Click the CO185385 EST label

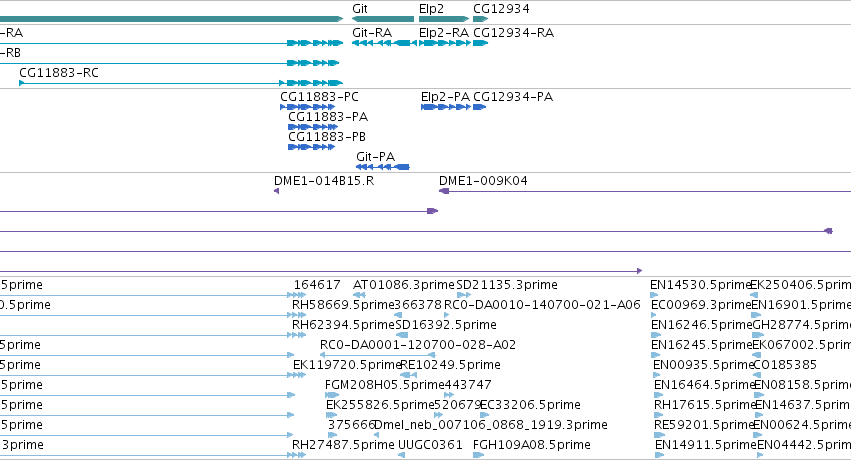[785, 365]
